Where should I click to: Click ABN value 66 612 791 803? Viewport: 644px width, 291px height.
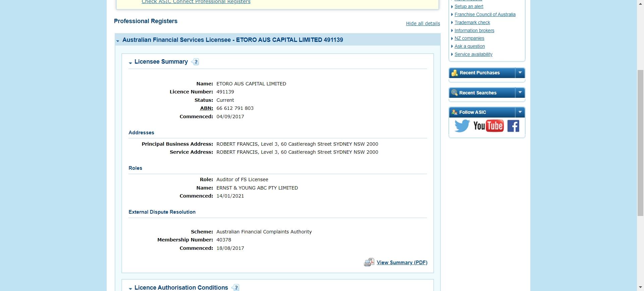coord(235,108)
